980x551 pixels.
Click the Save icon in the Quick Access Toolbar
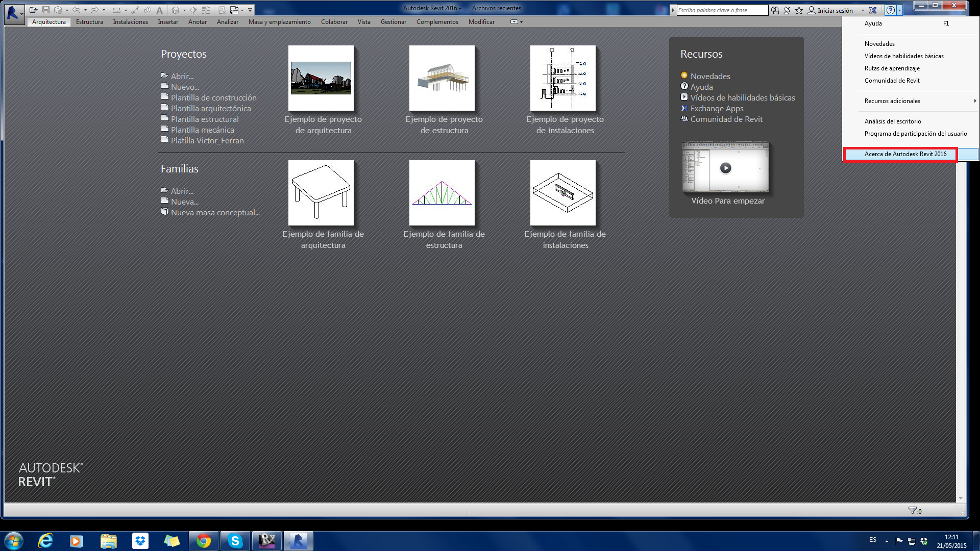click(46, 9)
